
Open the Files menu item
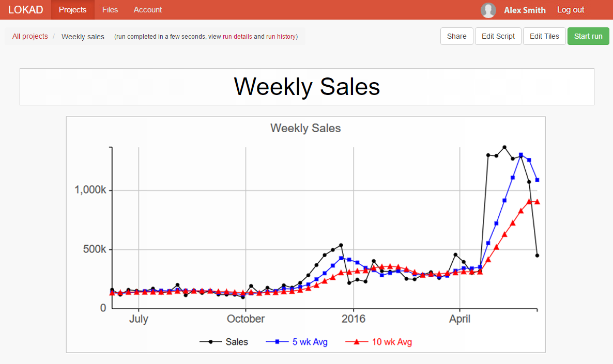tap(110, 10)
